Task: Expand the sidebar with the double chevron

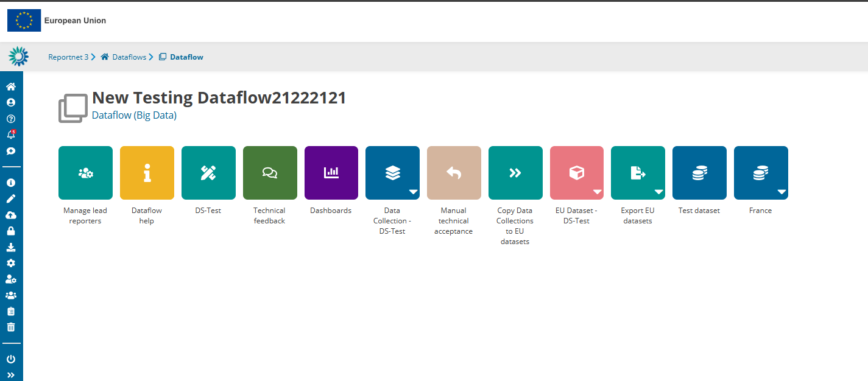Action: pyautogui.click(x=11, y=375)
